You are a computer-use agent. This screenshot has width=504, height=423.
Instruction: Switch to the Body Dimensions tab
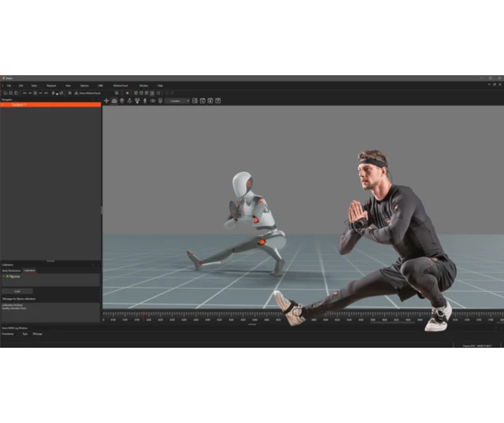tap(11, 270)
